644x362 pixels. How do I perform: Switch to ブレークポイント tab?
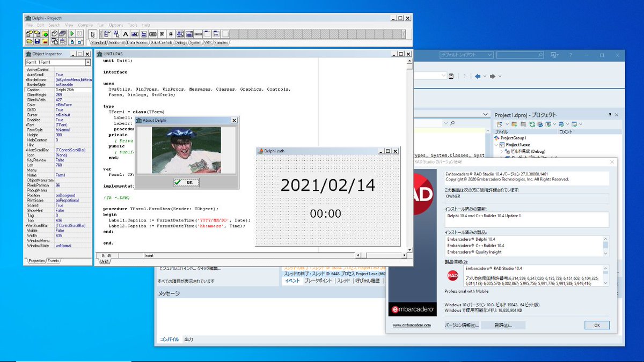[319, 280]
